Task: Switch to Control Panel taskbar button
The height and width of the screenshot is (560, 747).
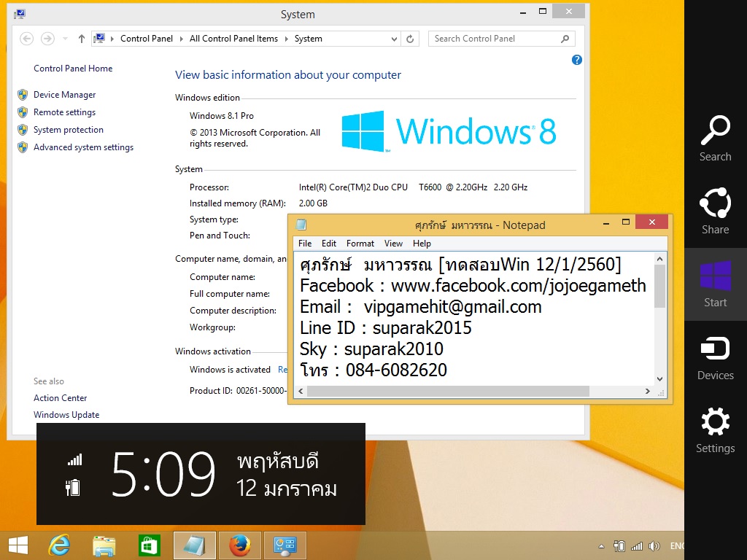Action: [285, 545]
